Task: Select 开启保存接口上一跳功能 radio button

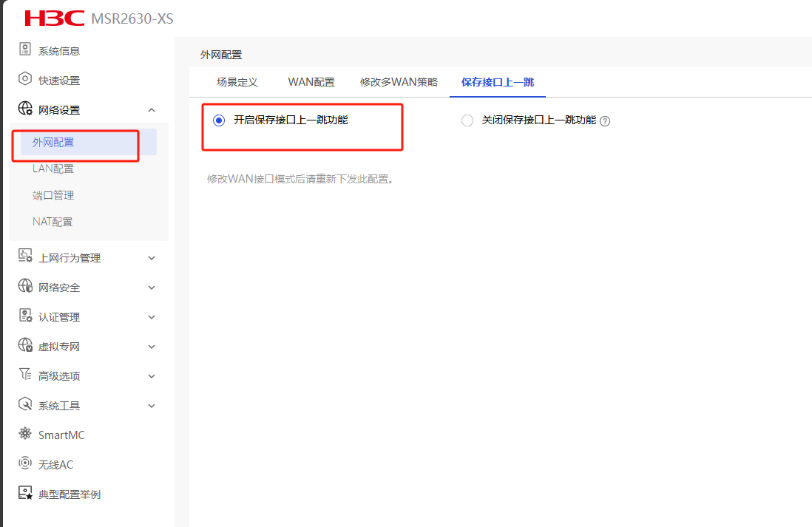Action: pos(218,120)
